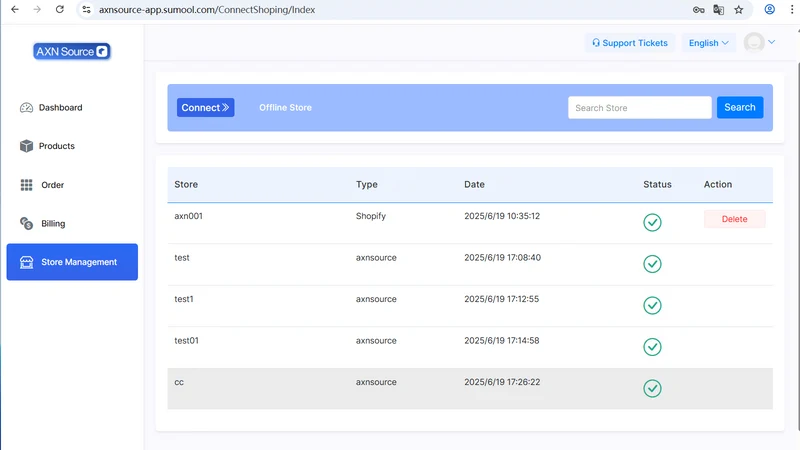800x450 pixels.
Task: Click the Type column header
Action: pos(367,184)
